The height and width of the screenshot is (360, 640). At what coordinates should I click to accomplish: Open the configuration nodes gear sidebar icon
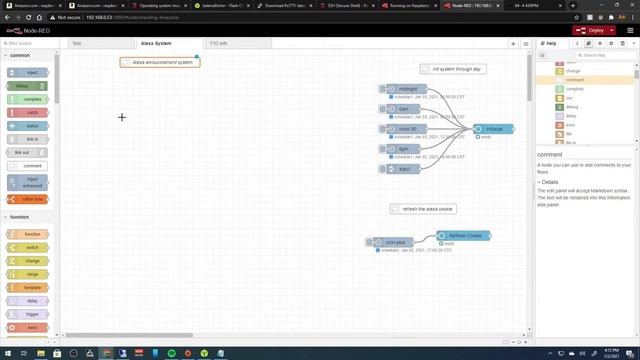pos(611,43)
